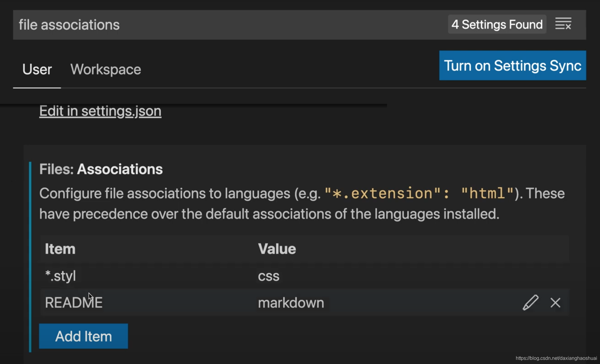This screenshot has width=600, height=364.
Task: Remove the README markdown association
Action: tap(555, 303)
